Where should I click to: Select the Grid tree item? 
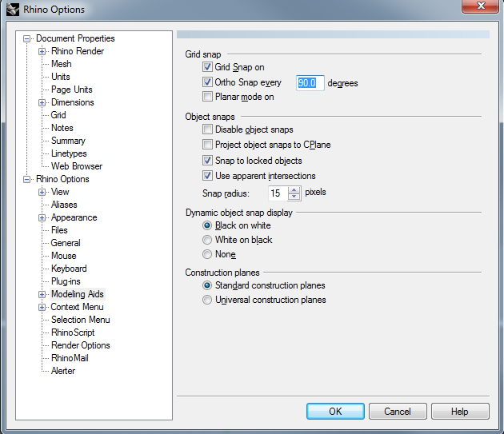pyautogui.click(x=58, y=115)
